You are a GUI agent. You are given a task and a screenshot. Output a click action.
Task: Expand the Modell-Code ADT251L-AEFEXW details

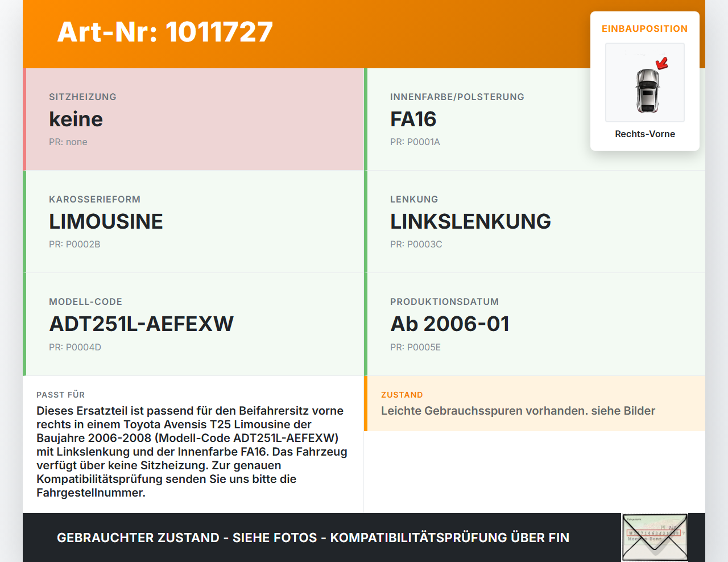point(141,324)
